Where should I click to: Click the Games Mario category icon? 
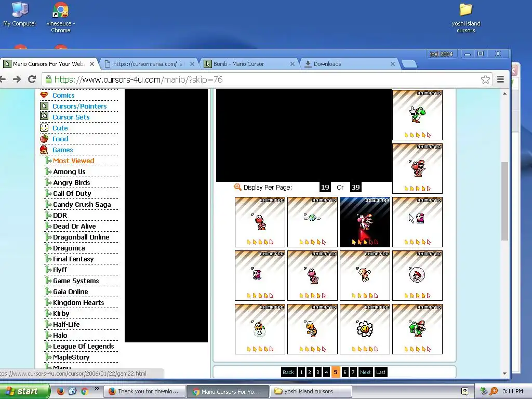tap(44, 150)
